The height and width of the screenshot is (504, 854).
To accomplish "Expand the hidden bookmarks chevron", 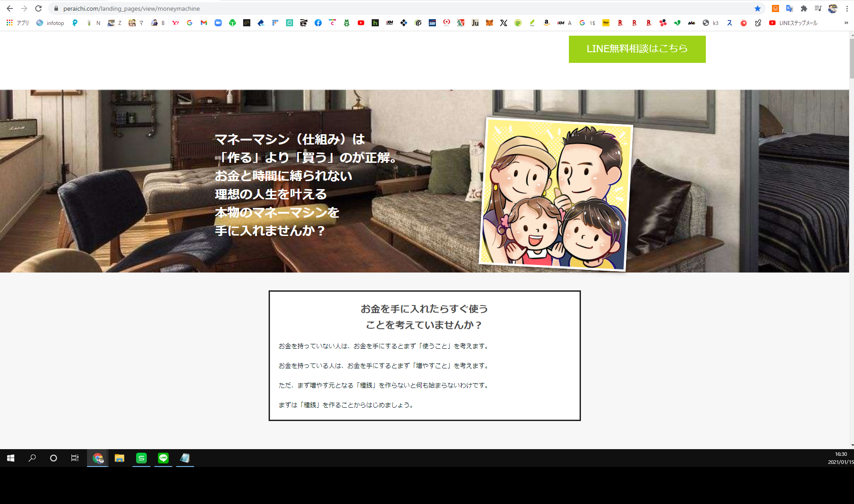I will coord(846,23).
